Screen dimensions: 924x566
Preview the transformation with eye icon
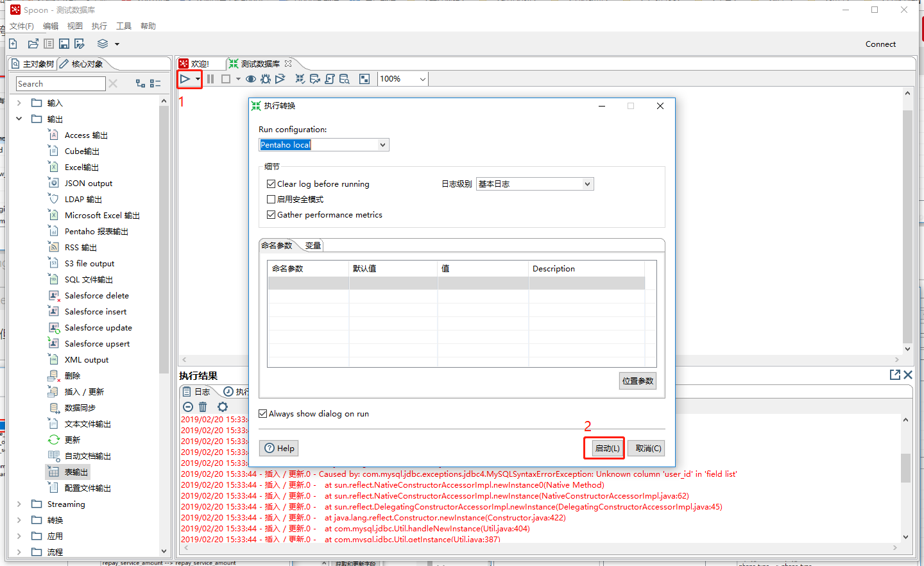click(251, 79)
